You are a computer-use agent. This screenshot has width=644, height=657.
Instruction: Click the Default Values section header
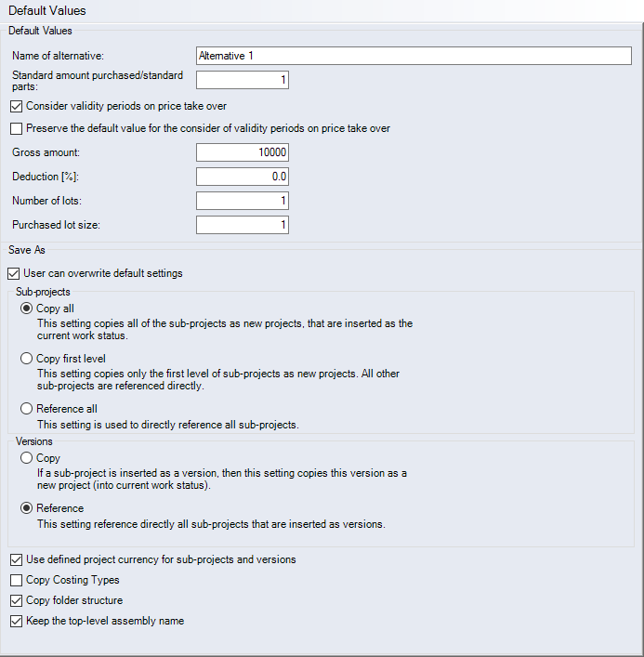pos(40,31)
